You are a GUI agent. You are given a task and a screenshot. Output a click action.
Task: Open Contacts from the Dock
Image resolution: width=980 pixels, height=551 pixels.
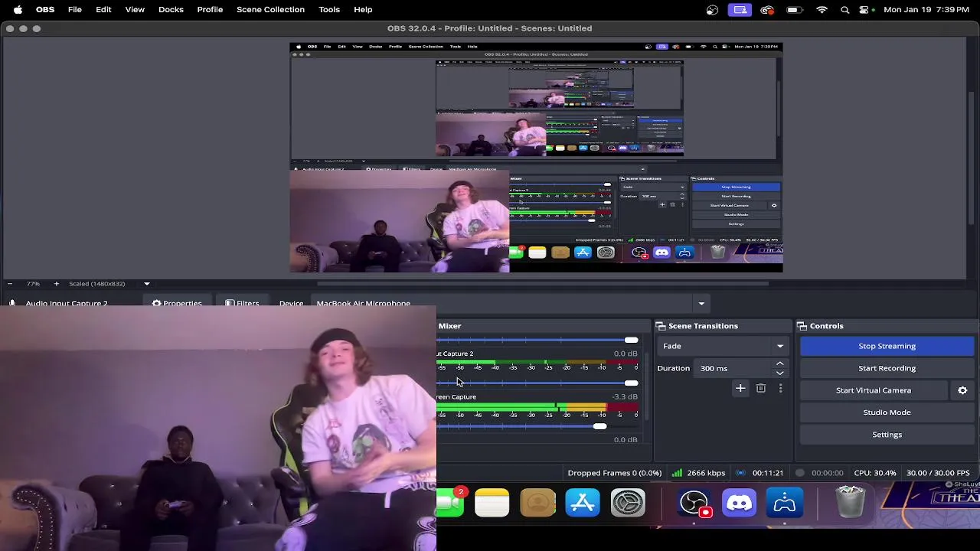[537, 503]
